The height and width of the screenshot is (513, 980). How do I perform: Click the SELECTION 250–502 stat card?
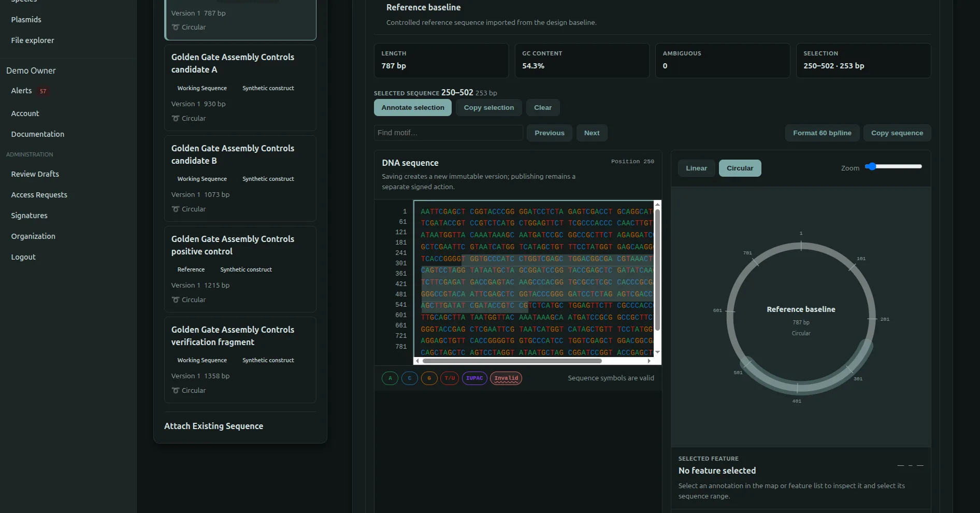point(863,61)
